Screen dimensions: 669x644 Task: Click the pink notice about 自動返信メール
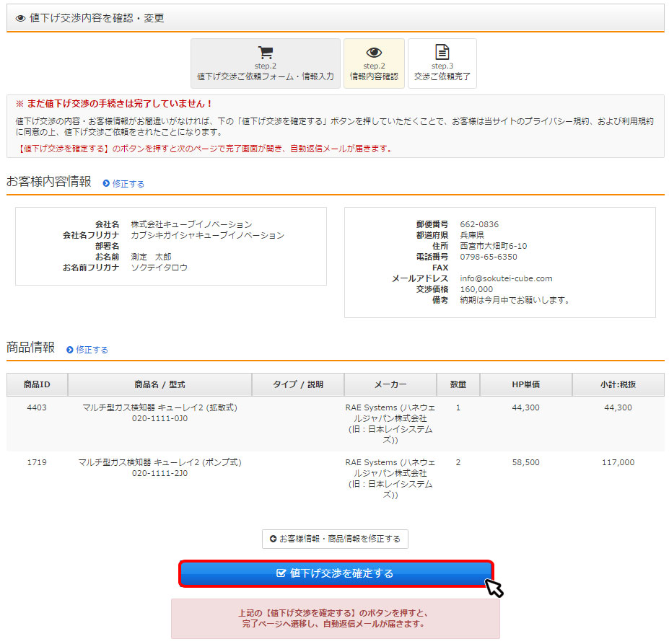(336, 619)
